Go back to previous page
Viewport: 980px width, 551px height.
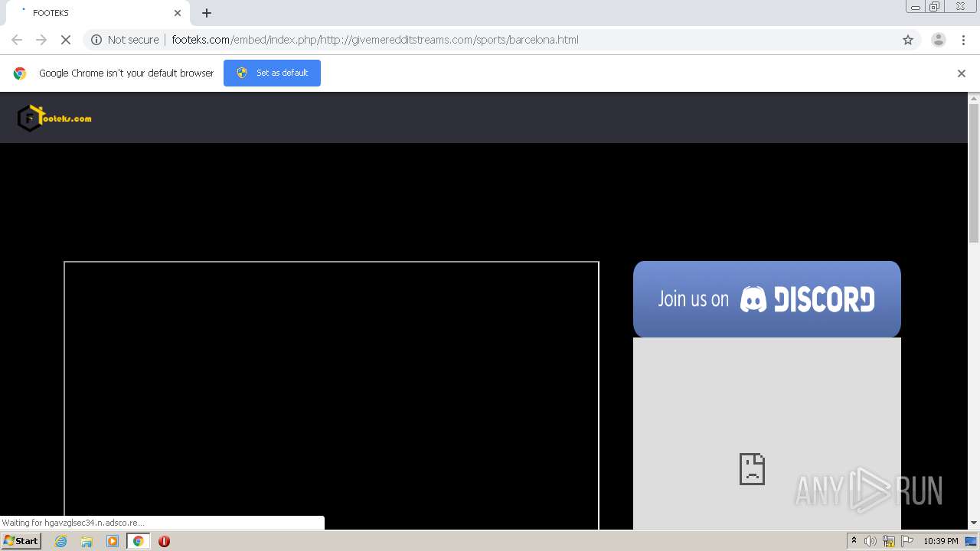[17, 40]
